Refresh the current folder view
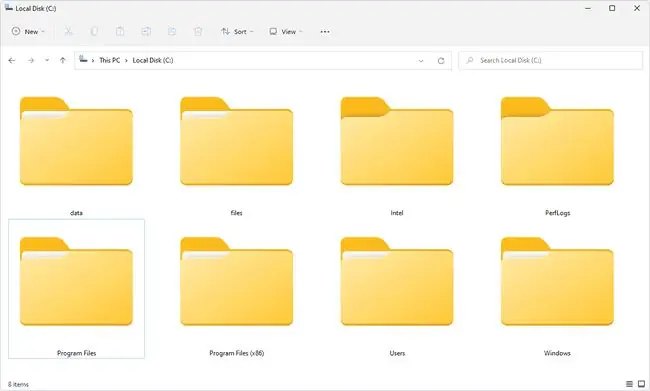The height and width of the screenshot is (391, 650). [441, 61]
